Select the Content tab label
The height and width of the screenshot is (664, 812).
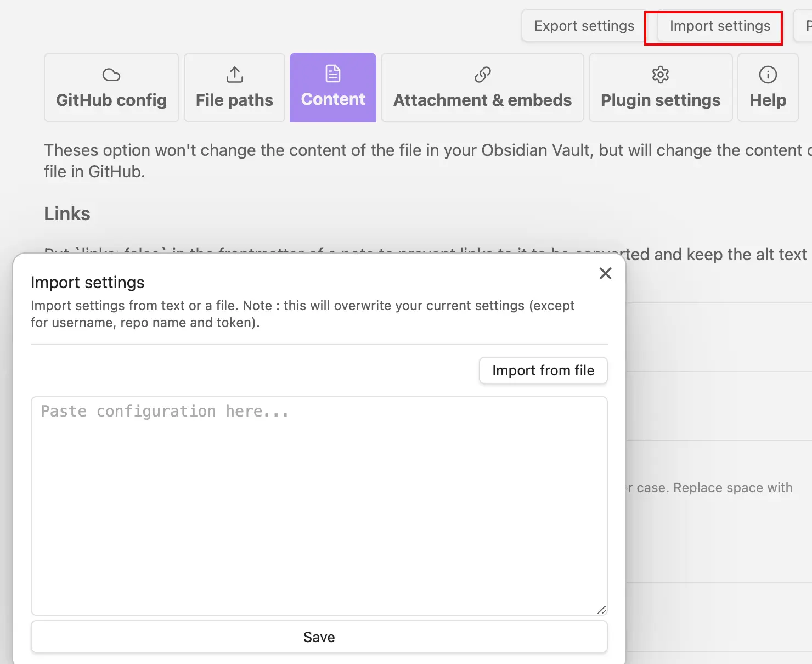[x=333, y=99]
